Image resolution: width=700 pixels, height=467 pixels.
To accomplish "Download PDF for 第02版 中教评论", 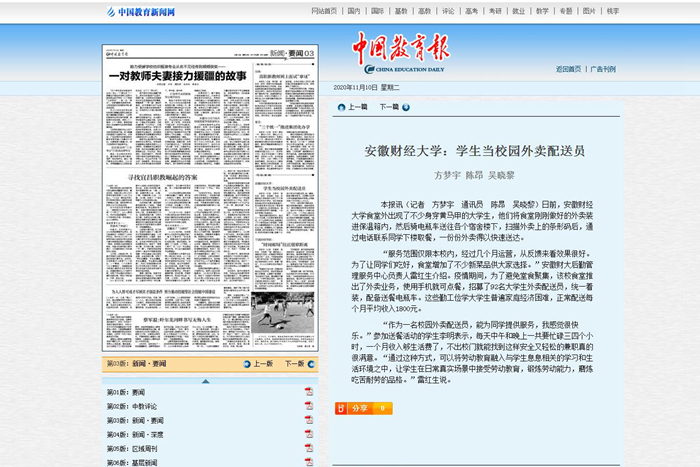I will click(x=309, y=406).
